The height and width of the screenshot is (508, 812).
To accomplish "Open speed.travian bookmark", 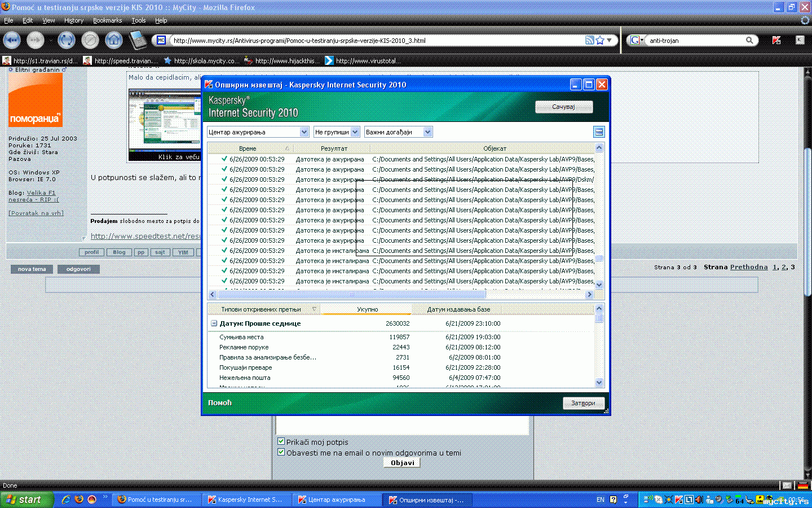I will click(x=121, y=60).
